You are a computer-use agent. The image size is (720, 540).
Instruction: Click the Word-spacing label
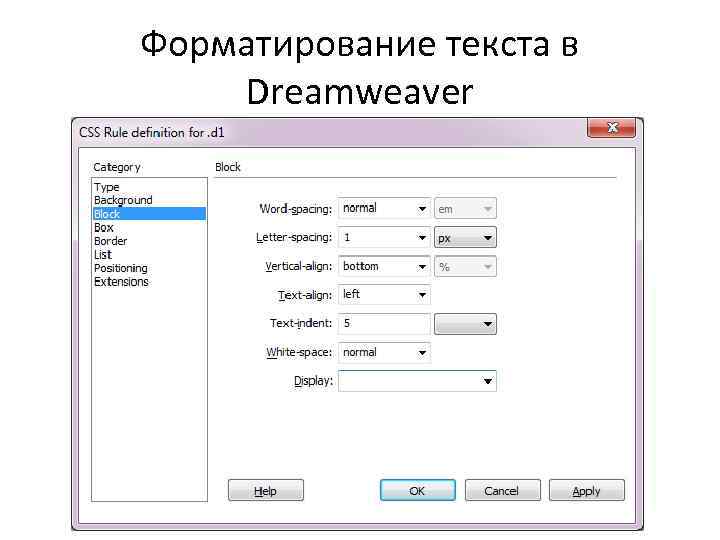(296, 209)
